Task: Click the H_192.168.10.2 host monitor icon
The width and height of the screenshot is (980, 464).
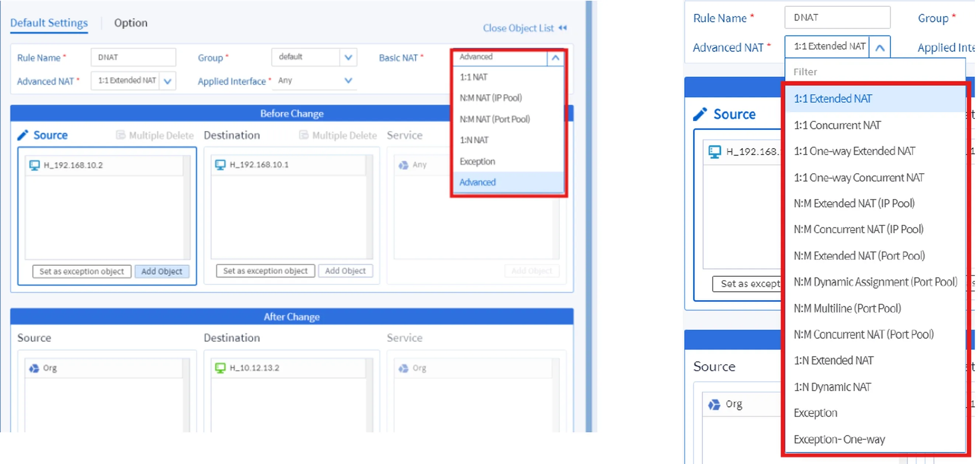Action: [34, 165]
